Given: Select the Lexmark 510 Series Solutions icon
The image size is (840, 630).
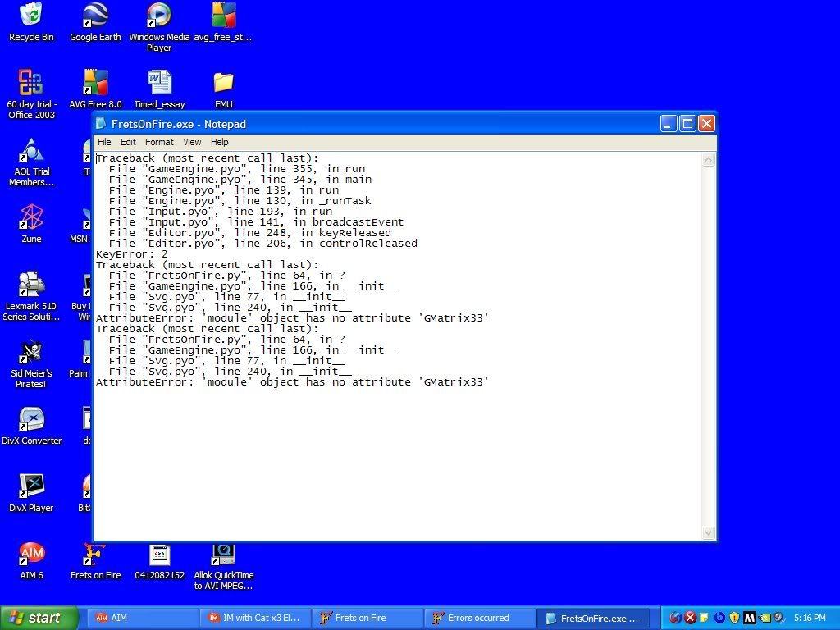Looking at the screenshot, I should (x=31, y=295).
